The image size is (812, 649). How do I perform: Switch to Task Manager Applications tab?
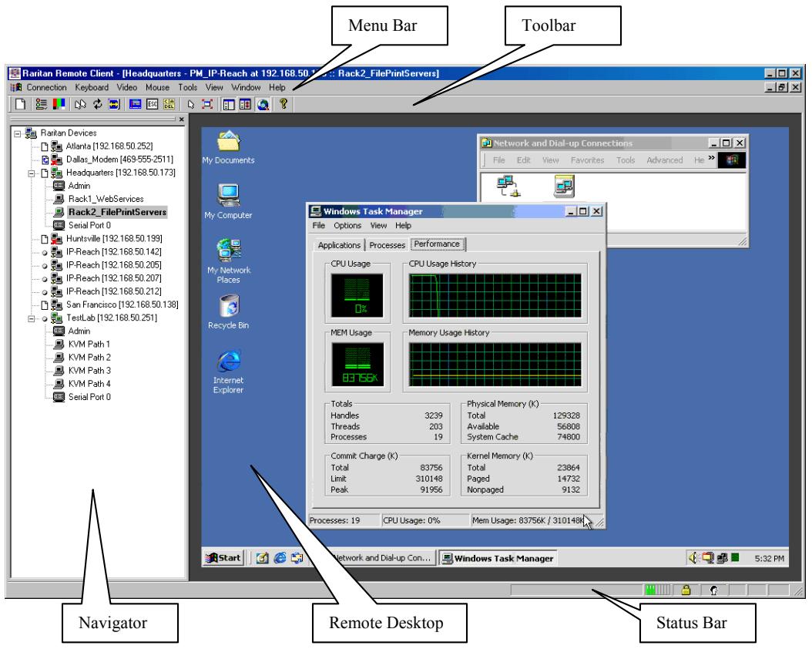click(x=339, y=245)
